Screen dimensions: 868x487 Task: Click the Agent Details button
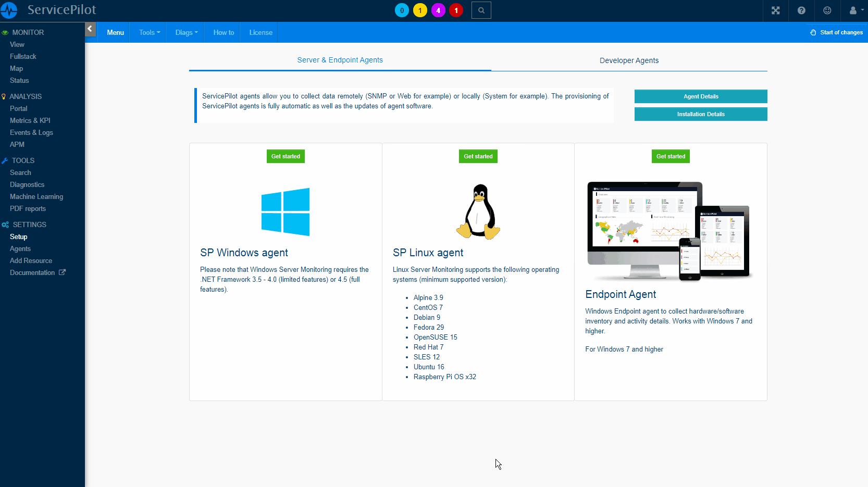coord(701,96)
